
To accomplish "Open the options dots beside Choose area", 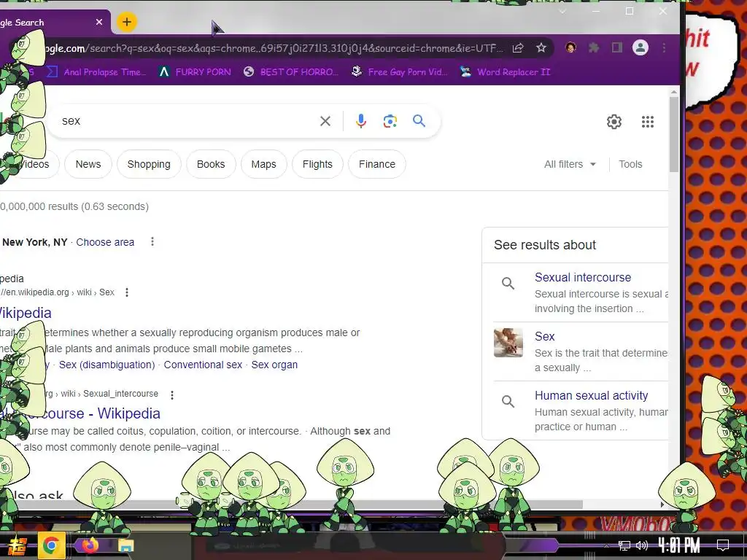I will (x=152, y=242).
